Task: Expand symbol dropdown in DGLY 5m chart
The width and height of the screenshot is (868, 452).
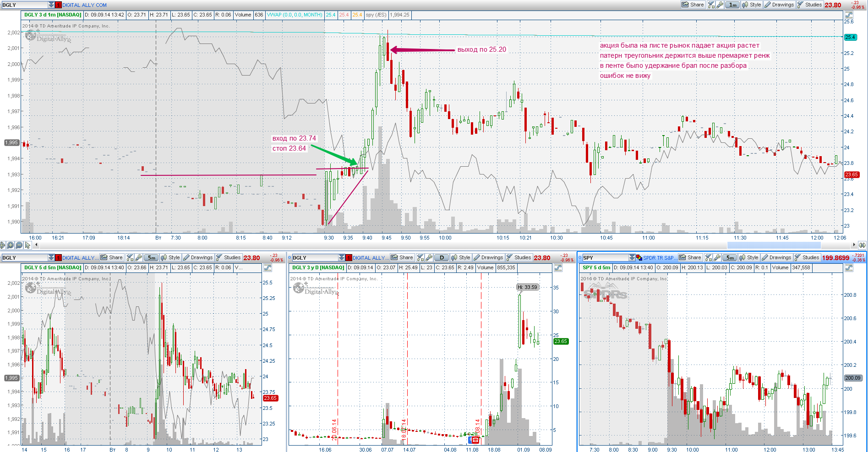Action: tap(51, 257)
